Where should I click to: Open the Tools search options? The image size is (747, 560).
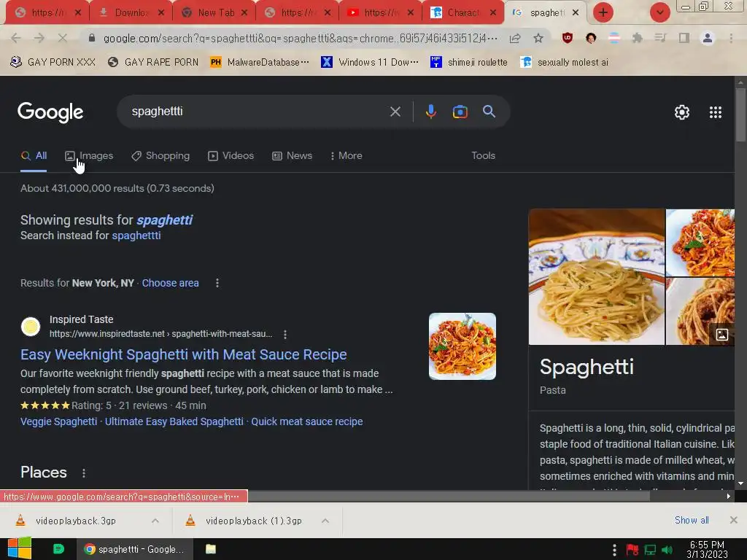[483, 156]
